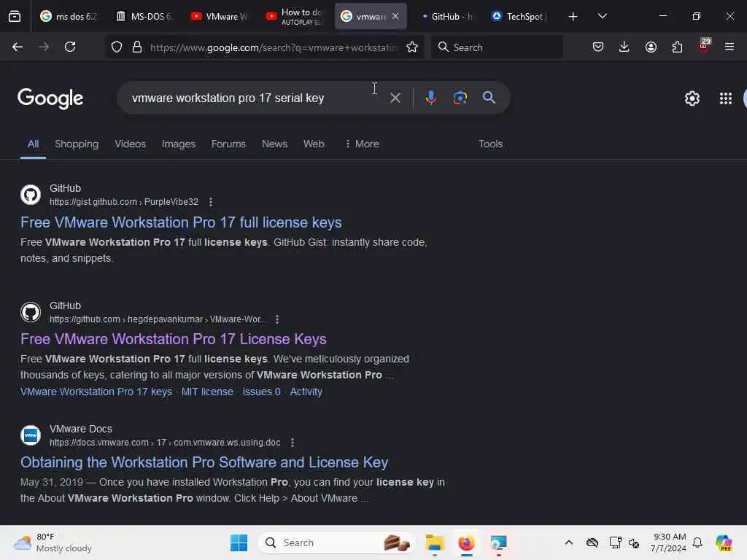Switch to the TechSpot tab

[520, 16]
